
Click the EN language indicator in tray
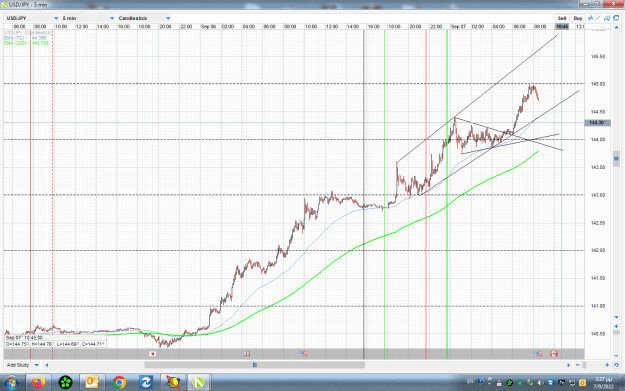pos(470,381)
